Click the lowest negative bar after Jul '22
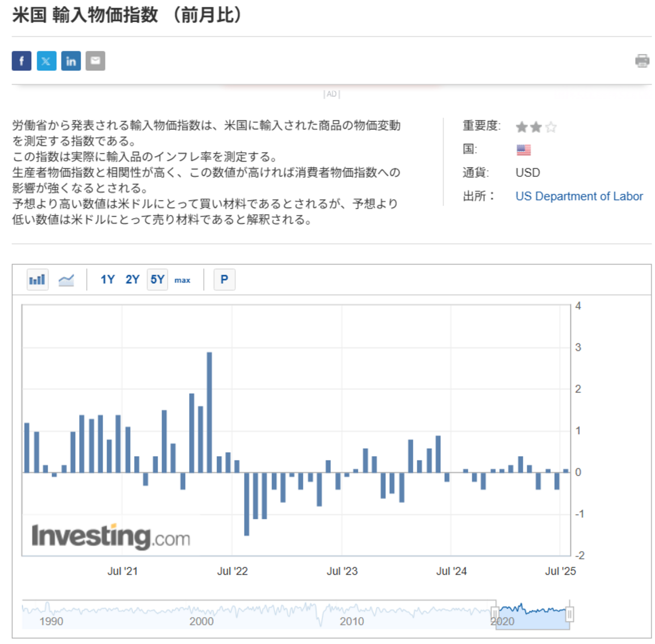Image resolution: width=655 pixels, height=644 pixels. click(246, 504)
